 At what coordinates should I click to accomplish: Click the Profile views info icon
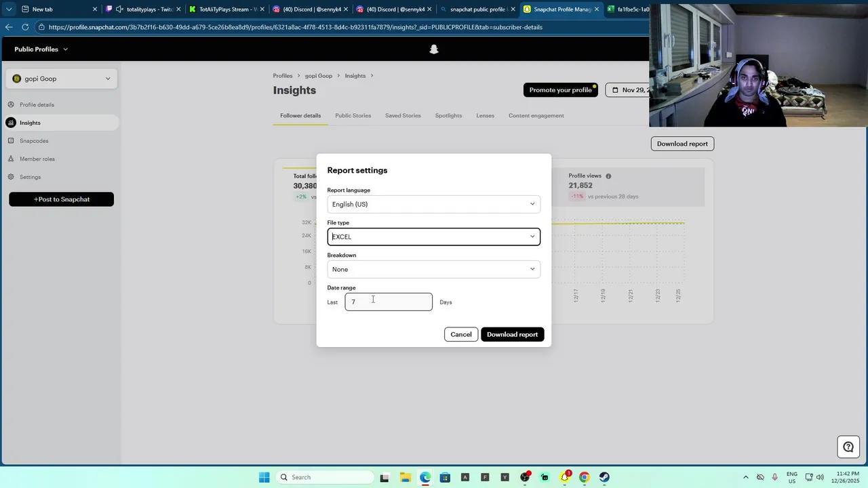pos(608,176)
